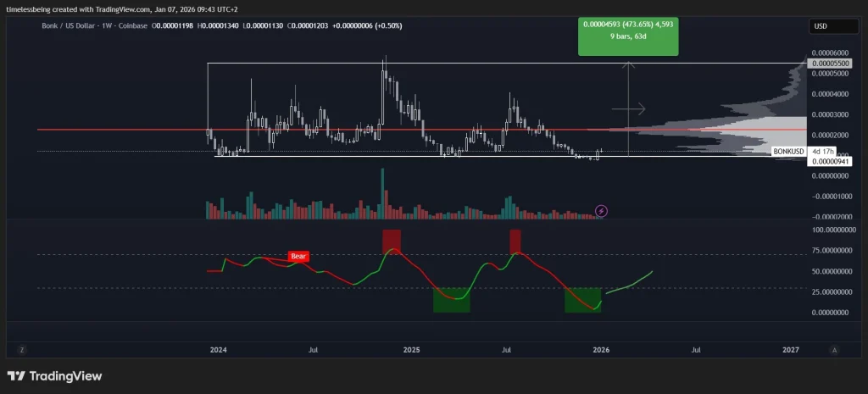Click the TradingView logo

(55, 376)
